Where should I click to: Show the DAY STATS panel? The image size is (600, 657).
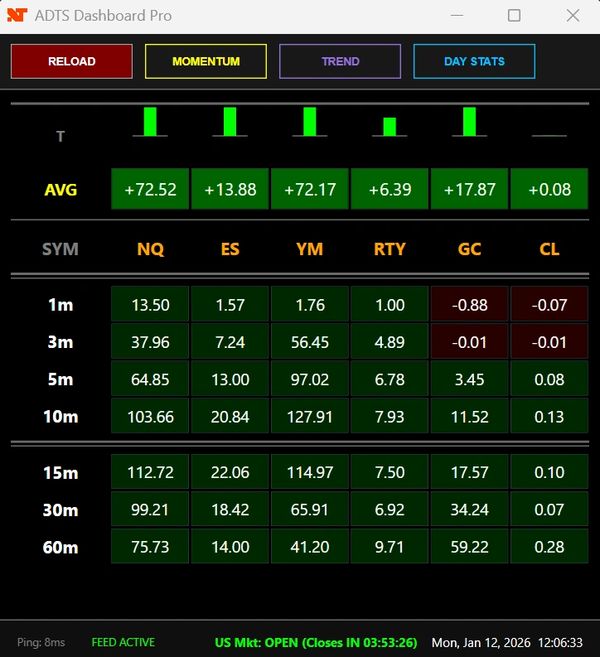(474, 61)
